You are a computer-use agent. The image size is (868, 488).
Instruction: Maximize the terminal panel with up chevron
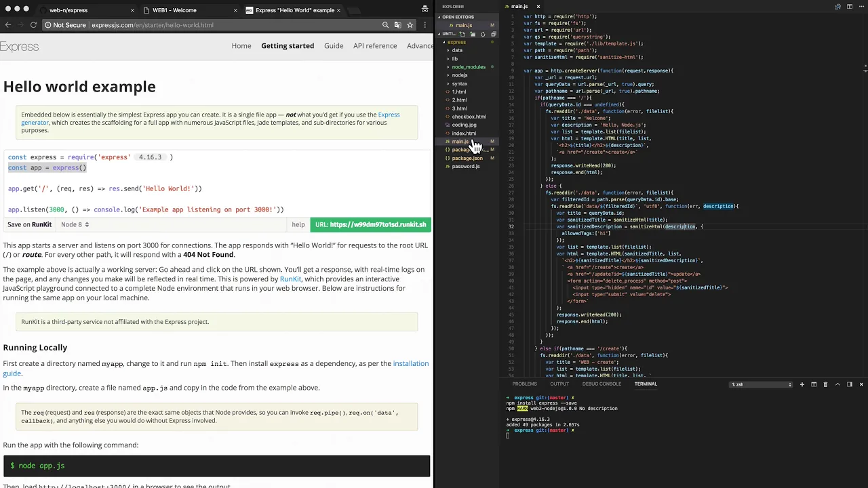click(x=837, y=384)
